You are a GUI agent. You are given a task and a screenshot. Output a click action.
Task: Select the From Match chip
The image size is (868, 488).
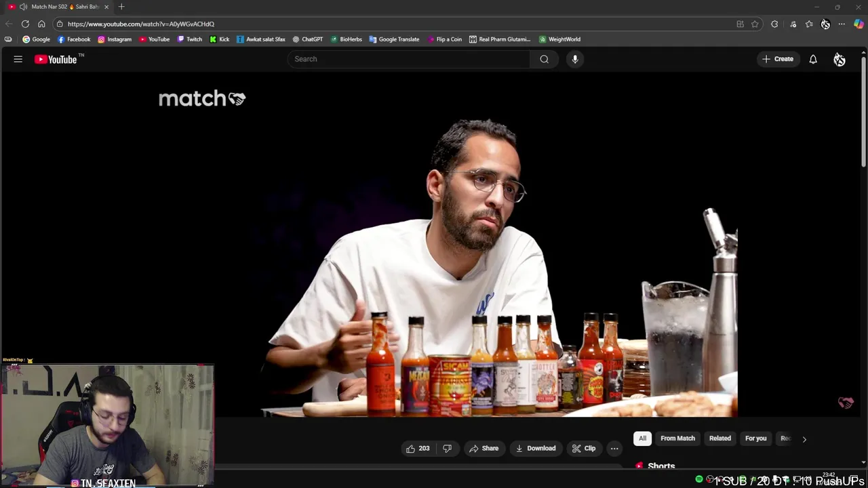(677, 439)
